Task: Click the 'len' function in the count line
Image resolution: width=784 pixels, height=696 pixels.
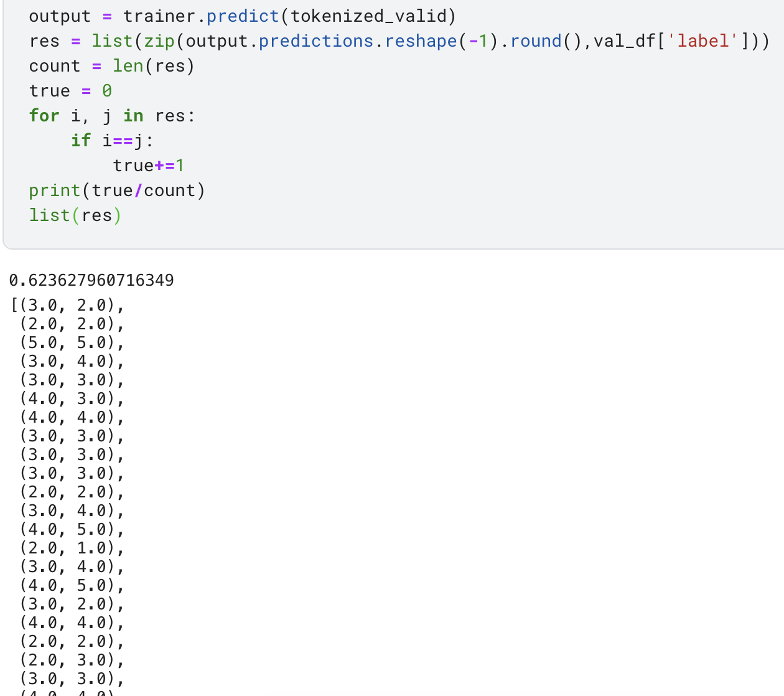Action: tap(128, 66)
